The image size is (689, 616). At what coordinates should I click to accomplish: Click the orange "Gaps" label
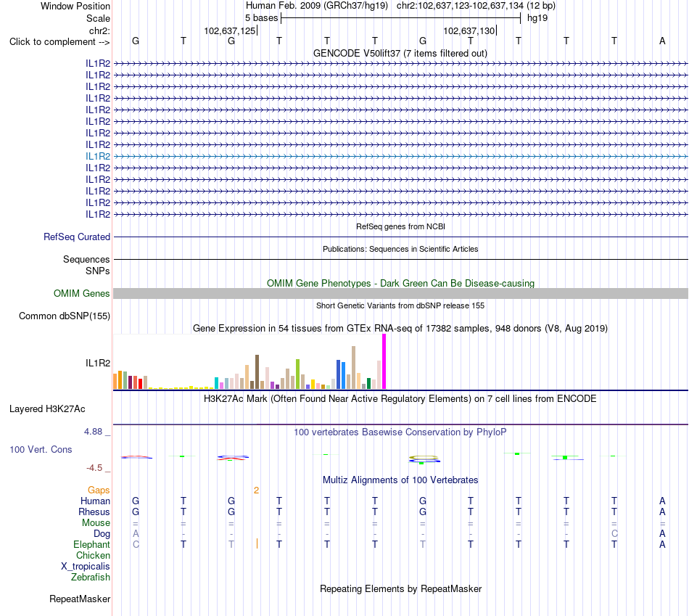pos(99,490)
